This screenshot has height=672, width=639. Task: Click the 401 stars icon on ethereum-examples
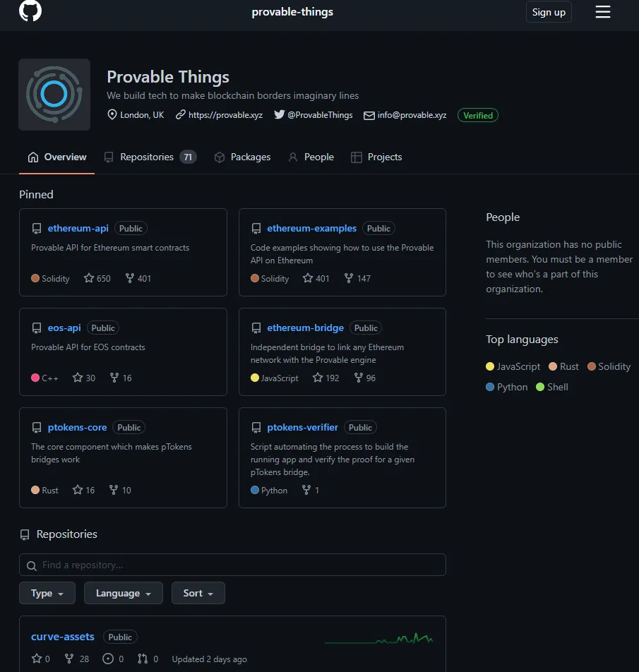[x=308, y=278]
